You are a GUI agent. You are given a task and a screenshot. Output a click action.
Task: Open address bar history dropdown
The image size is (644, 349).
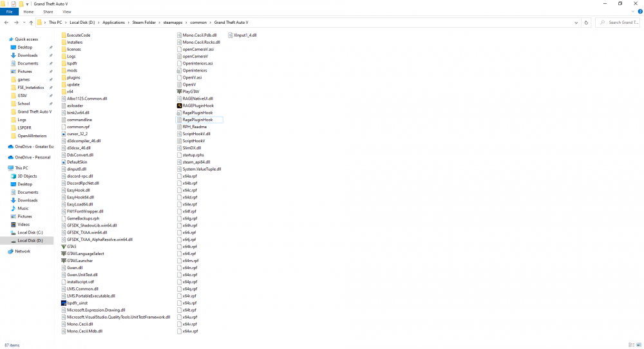tap(576, 23)
